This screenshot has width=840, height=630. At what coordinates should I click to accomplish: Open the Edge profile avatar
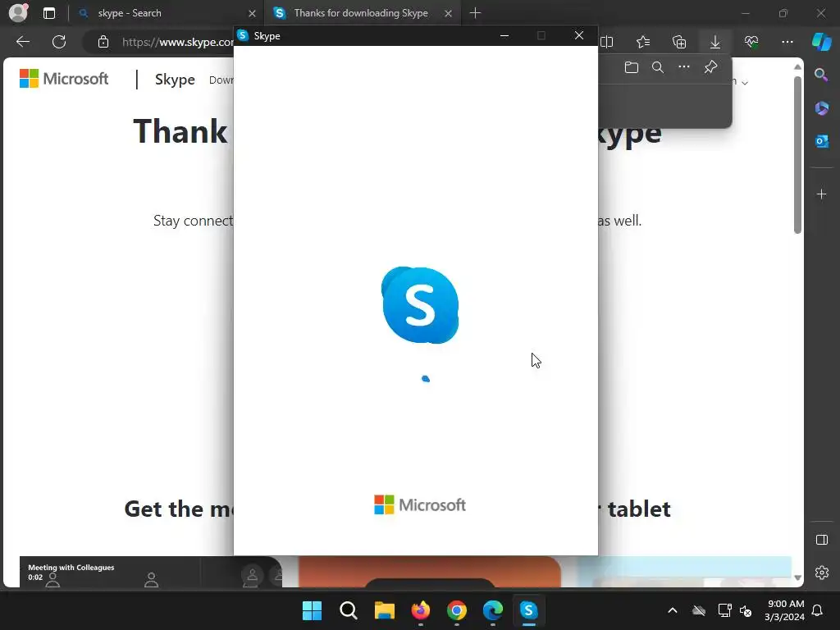[x=18, y=13]
